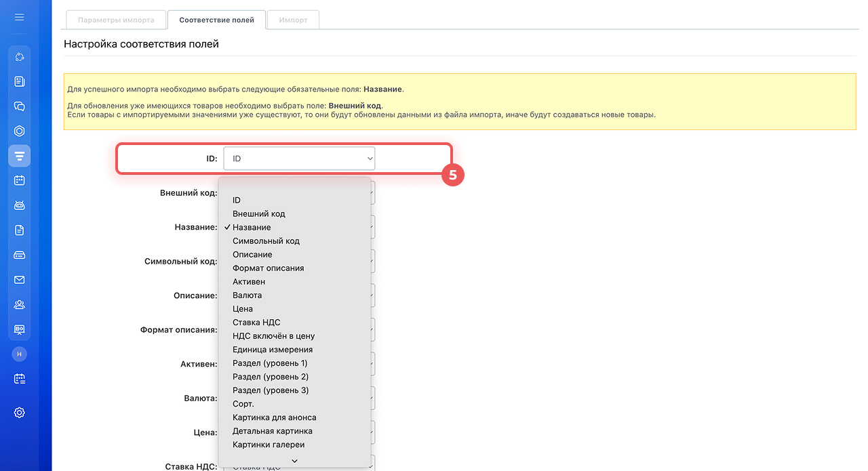The image size is (868, 471).
Task: Click the robot icon in sidebar
Action: tap(19, 205)
